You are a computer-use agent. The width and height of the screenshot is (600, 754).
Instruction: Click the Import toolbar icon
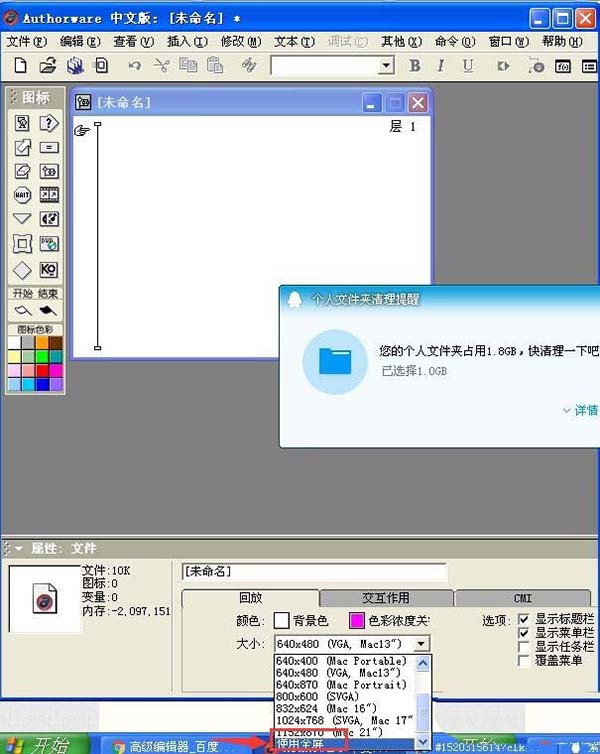pos(101,65)
